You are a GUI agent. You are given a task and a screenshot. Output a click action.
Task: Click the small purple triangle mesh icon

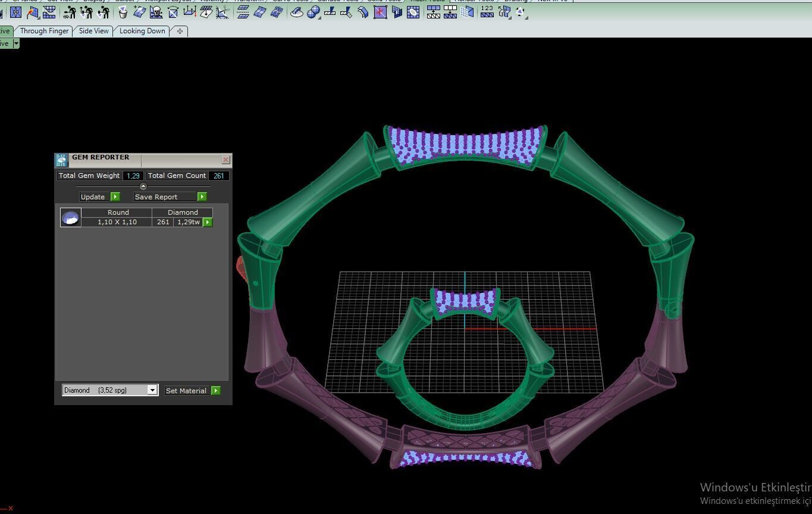pos(521,12)
